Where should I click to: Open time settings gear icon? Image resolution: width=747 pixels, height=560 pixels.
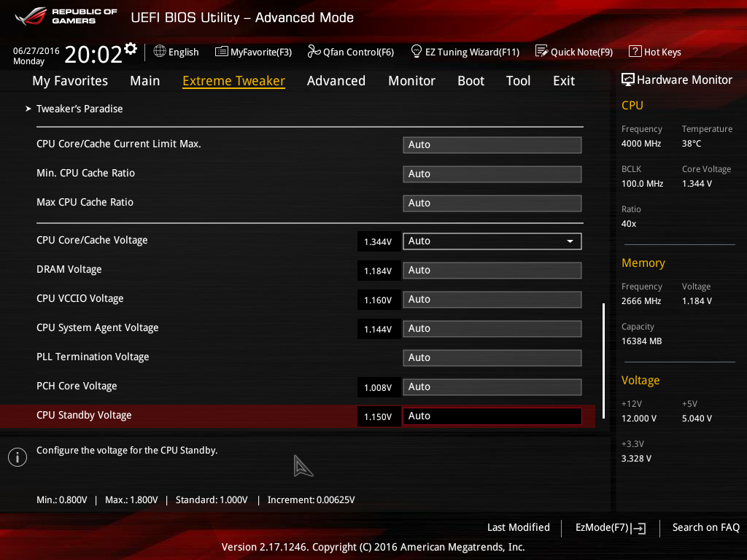click(x=131, y=49)
